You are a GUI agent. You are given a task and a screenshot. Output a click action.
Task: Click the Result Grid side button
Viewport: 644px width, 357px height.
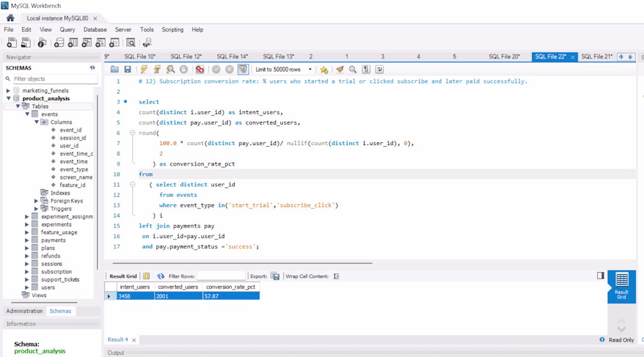(x=621, y=286)
